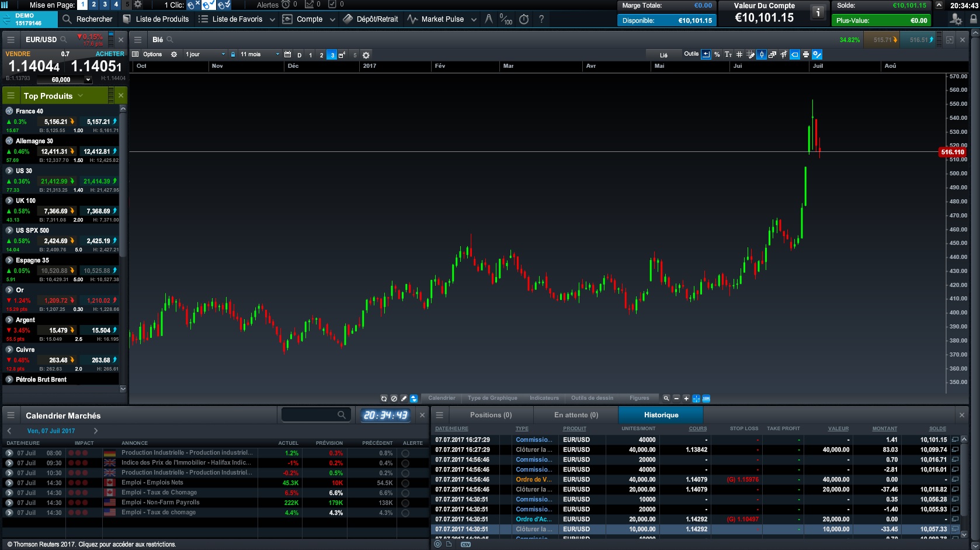The width and height of the screenshot is (980, 550).
Task: Click the Indicateurs button below chart
Action: (x=544, y=398)
